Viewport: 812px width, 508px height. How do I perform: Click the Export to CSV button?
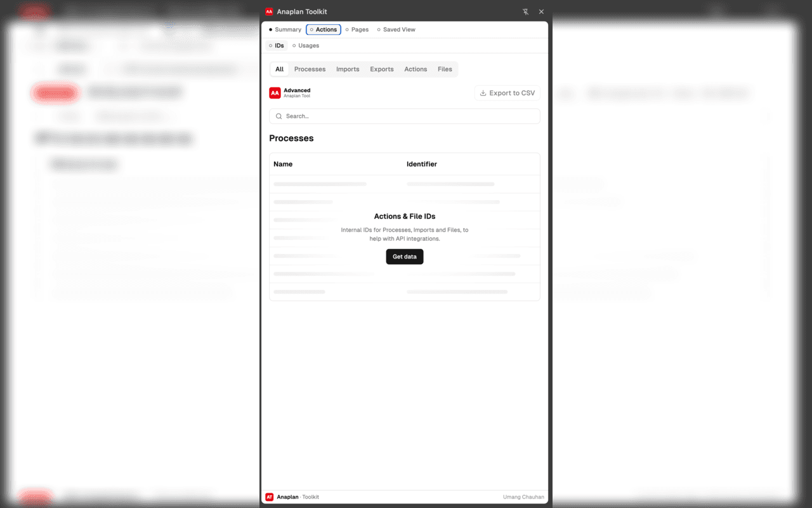pyautogui.click(x=507, y=93)
